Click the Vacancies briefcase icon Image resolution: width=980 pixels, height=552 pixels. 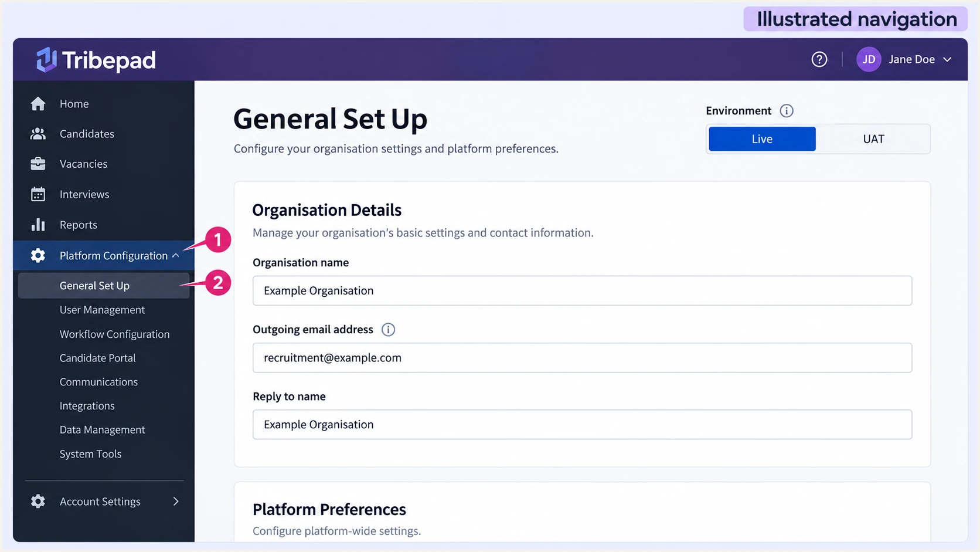coord(38,164)
